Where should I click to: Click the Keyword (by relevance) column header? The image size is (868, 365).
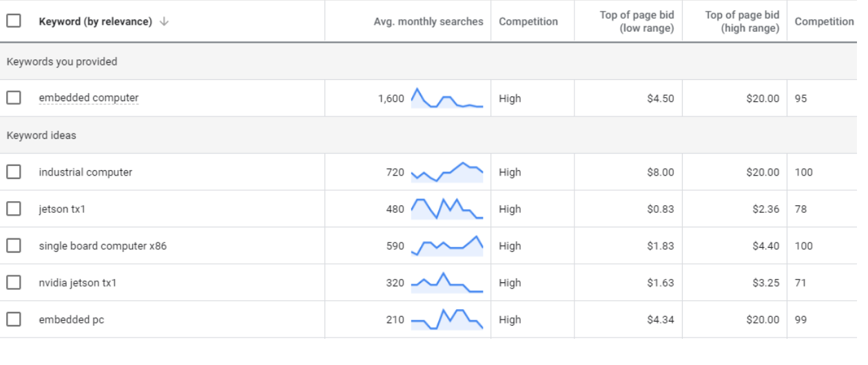pos(95,21)
